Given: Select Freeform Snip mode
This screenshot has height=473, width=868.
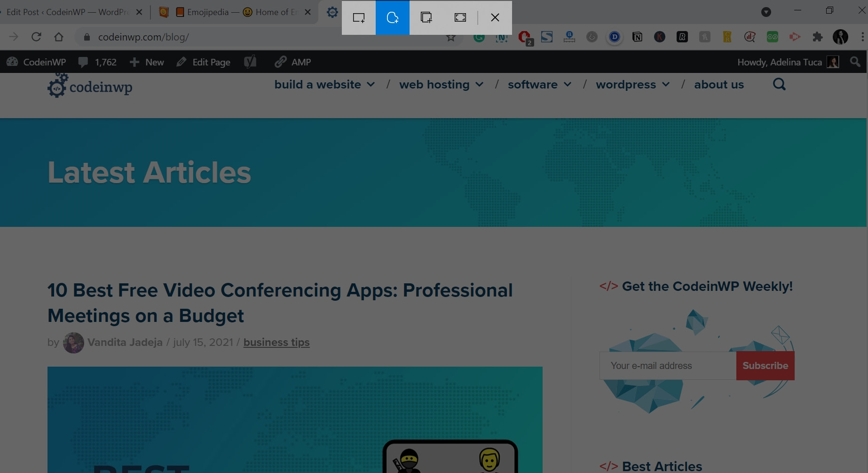Looking at the screenshot, I should tap(393, 18).
